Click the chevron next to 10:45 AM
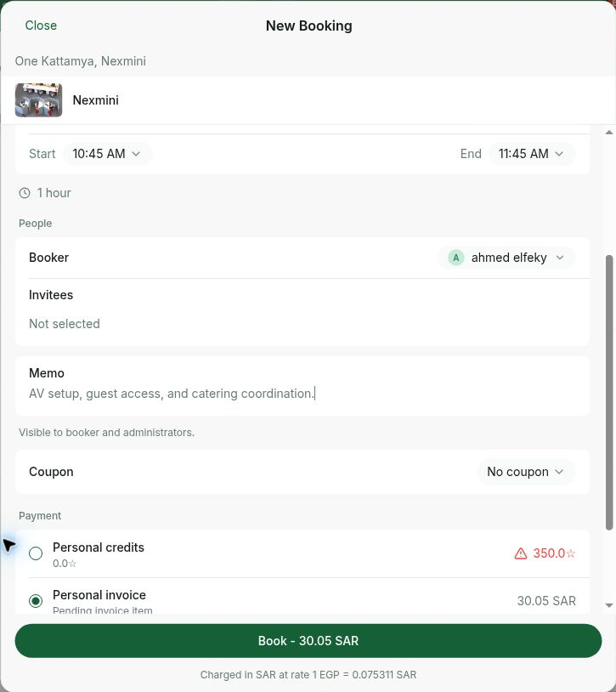616x692 pixels. coord(136,154)
